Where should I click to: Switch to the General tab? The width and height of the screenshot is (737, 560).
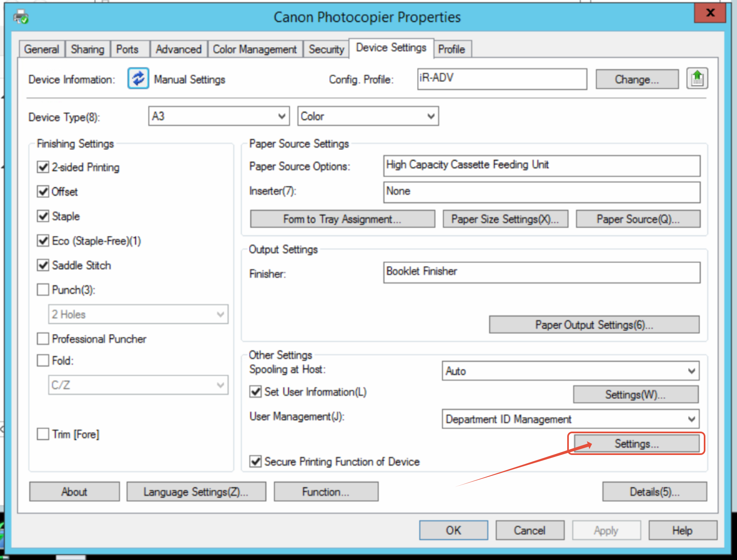(41, 49)
